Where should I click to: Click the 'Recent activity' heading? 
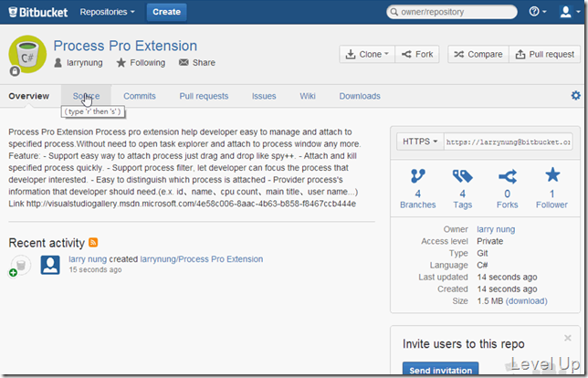pyautogui.click(x=47, y=243)
